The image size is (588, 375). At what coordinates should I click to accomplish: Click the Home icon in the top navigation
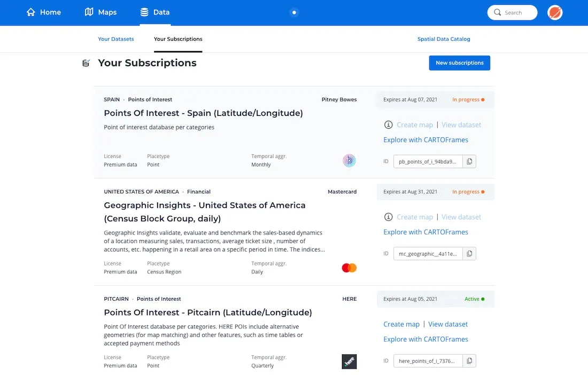pos(30,12)
